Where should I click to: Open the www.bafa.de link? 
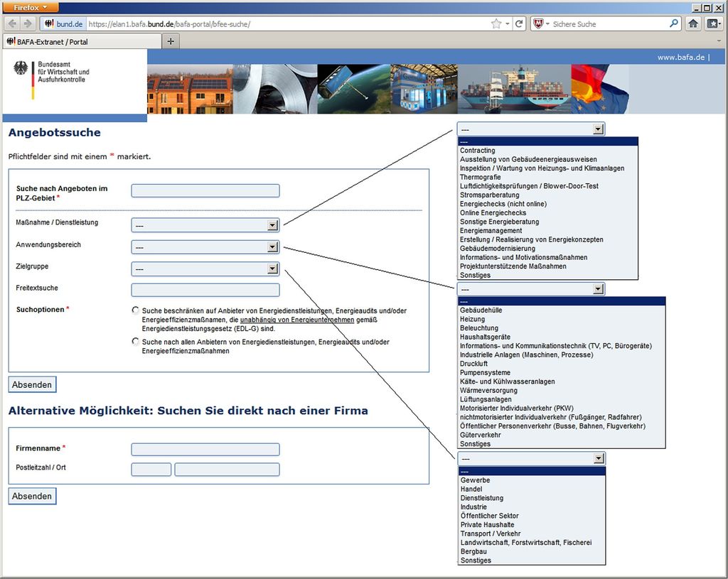pos(680,58)
